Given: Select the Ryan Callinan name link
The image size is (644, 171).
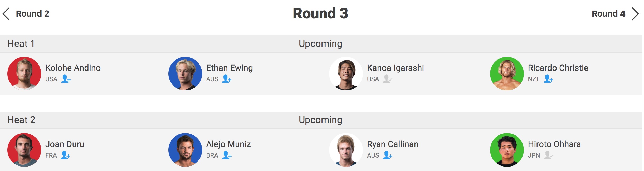Looking at the screenshot, I should [393, 144].
